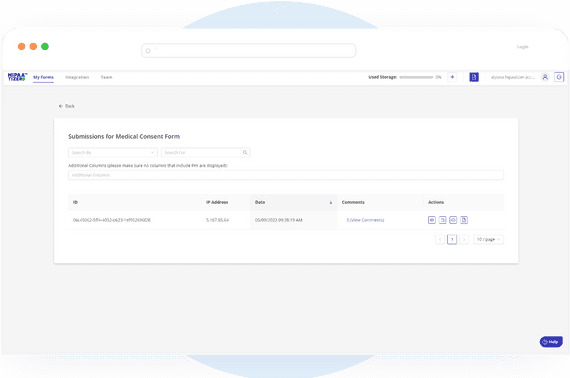
Task: Open the user profile icon
Action: [x=545, y=77]
